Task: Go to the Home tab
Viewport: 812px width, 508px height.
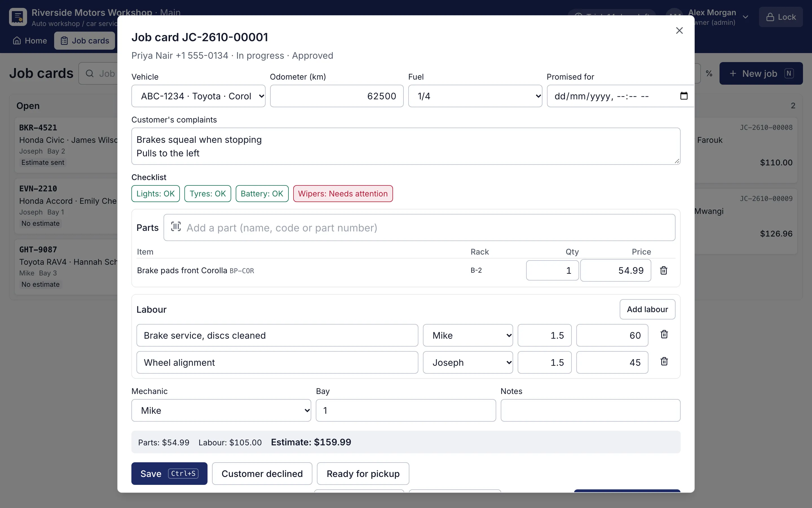Action: point(30,41)
